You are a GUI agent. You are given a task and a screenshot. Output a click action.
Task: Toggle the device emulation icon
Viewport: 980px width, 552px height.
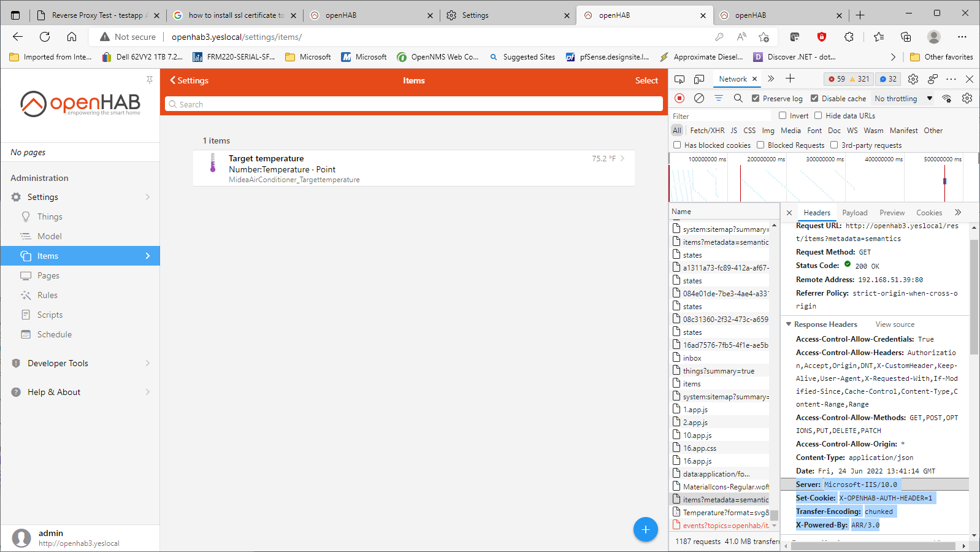click(699, 79)
